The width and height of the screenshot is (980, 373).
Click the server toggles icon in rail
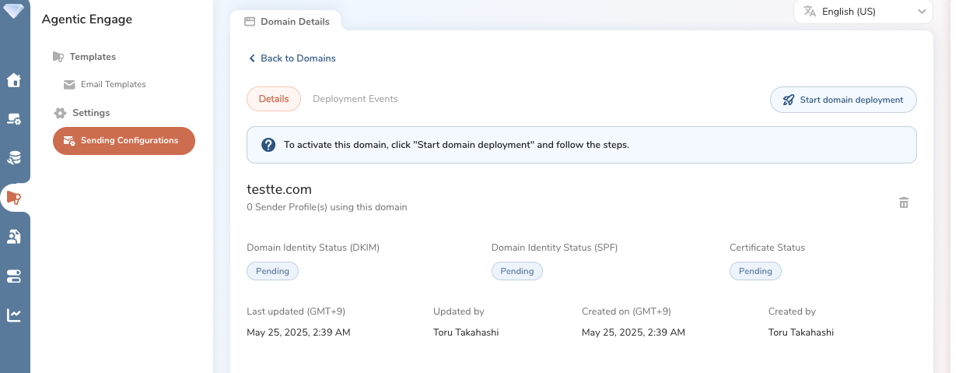[x=14, y=276]
